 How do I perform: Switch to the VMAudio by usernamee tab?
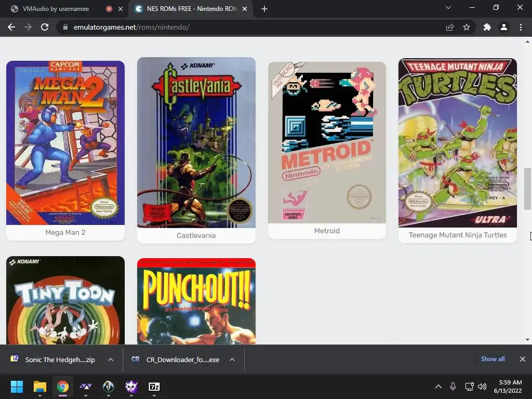point(56,9)
